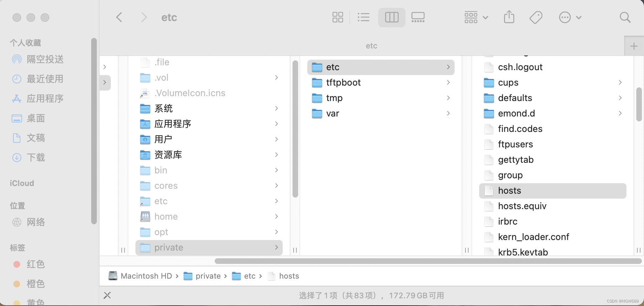Click the horizontal scrollbar of columns
Viewport: 644px width, 306px height.
click(428, 261)
